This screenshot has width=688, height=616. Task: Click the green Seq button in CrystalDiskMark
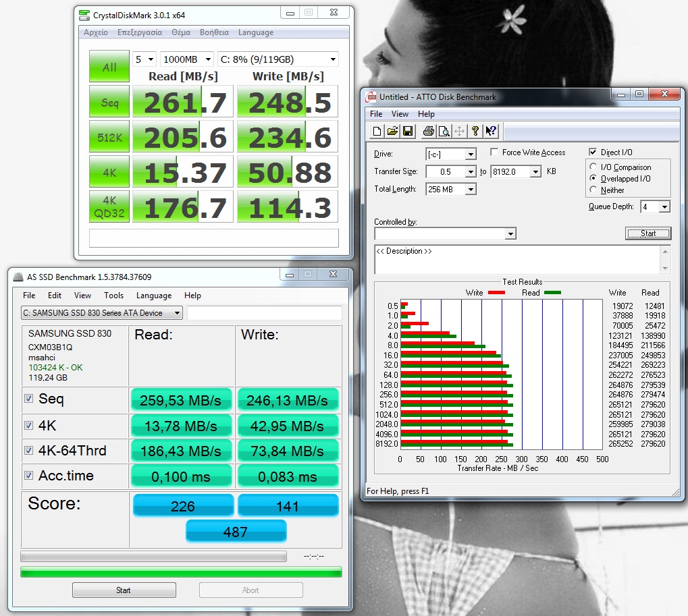109,102
